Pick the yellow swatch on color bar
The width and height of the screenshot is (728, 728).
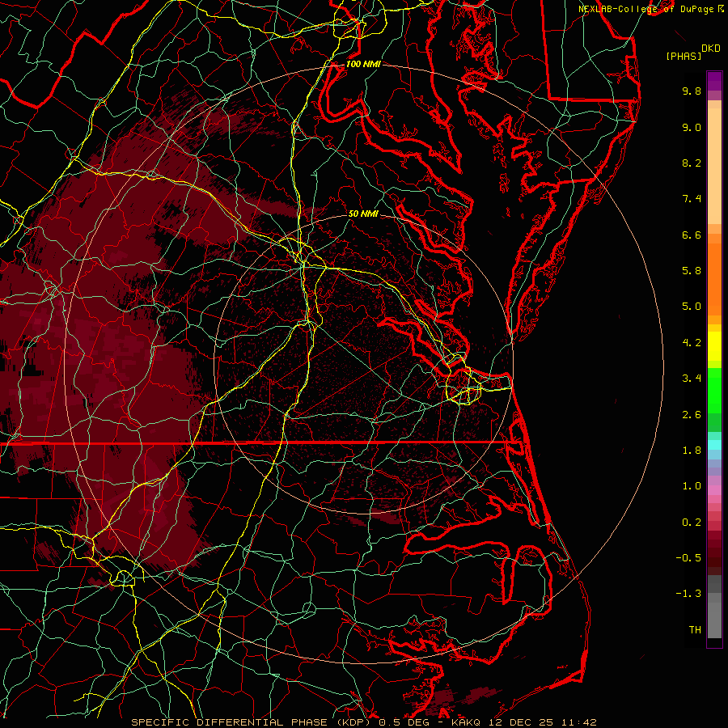(714, 346)
